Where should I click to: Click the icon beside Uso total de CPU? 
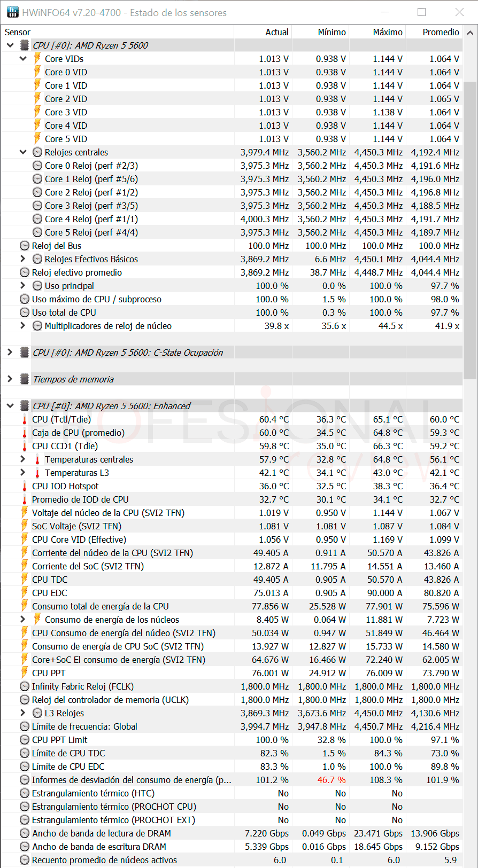click(25, 312)
